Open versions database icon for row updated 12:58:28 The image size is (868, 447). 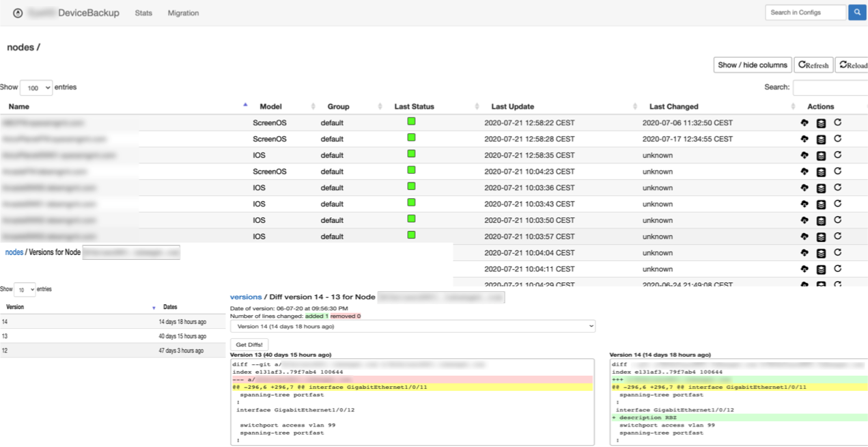(x=821, y=139)
